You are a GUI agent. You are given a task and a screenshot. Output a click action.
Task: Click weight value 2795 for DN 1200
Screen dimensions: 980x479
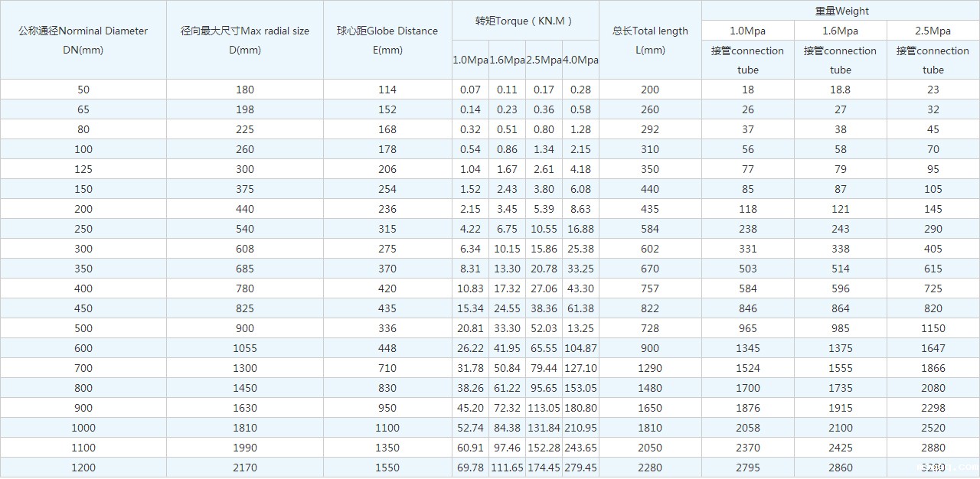(747, 468)
